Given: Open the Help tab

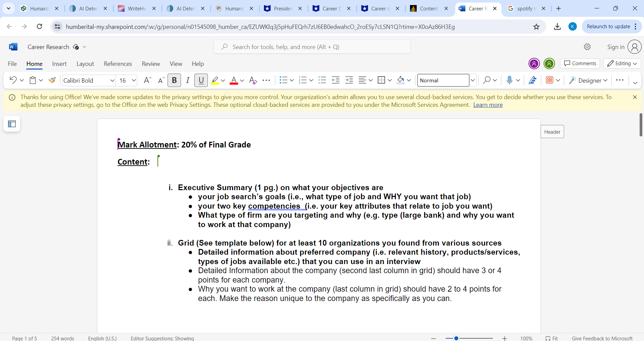Looking at the screenshot, I should pyautogui.click(x=198, y=64).
